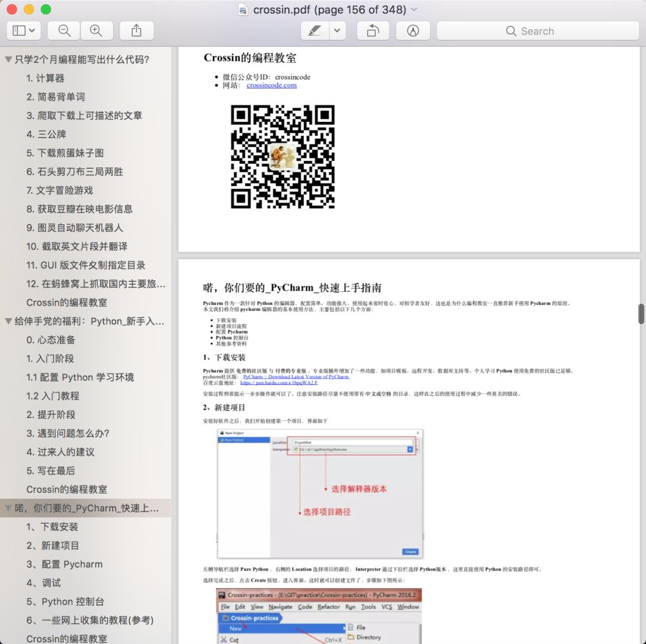
Task: Click the zoom in magnifier icon
Action: 96,30
